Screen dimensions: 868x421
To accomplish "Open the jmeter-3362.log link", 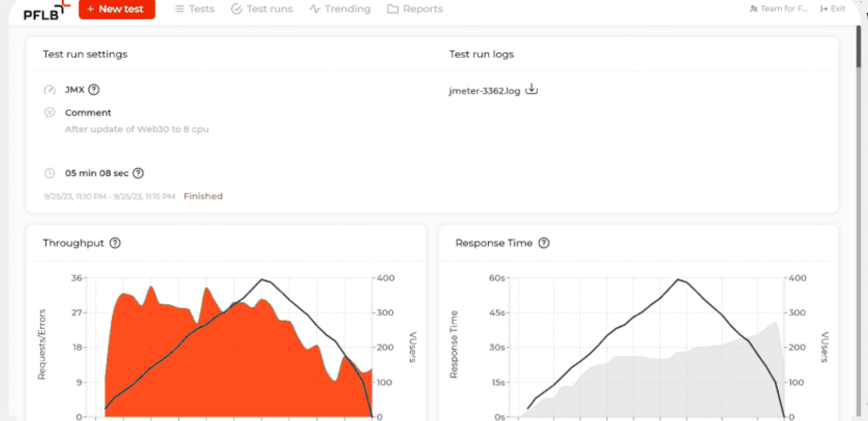I will [x=484, y=91].
